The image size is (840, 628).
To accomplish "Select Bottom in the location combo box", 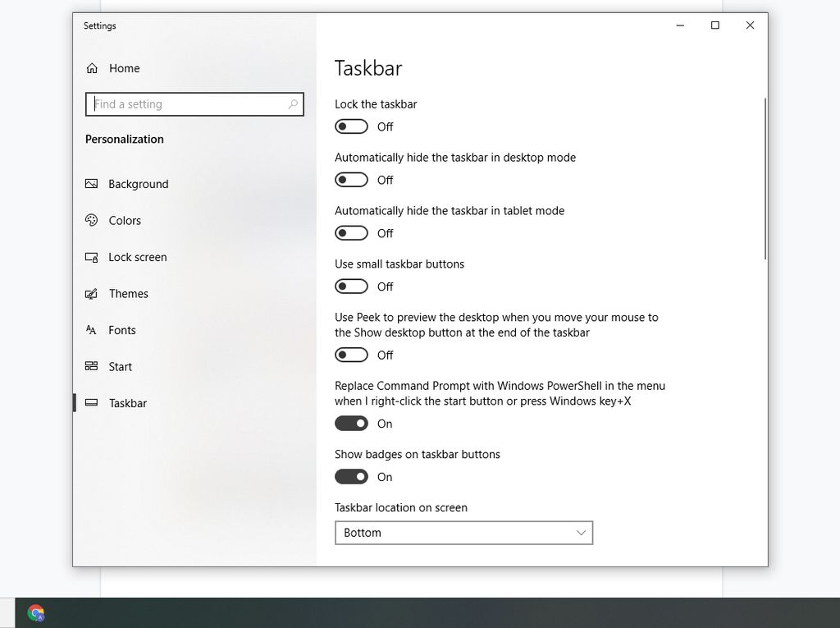I will tap(463, 533).
